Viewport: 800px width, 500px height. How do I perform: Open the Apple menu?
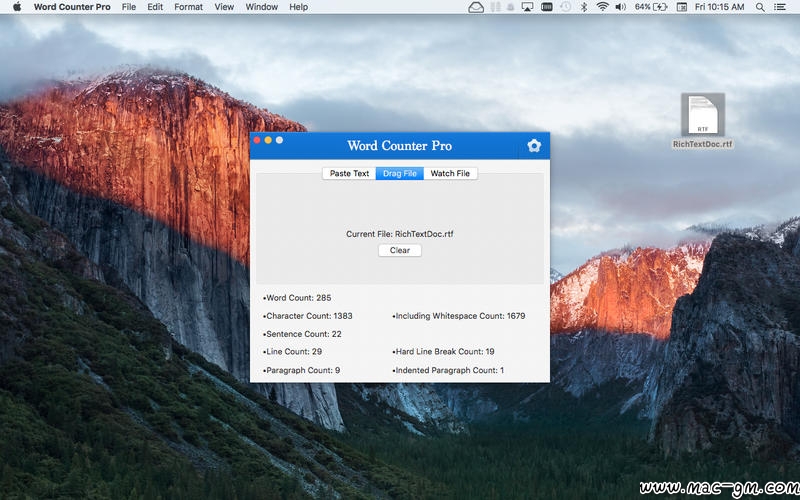pyautogui.click(x=17, y=7)
